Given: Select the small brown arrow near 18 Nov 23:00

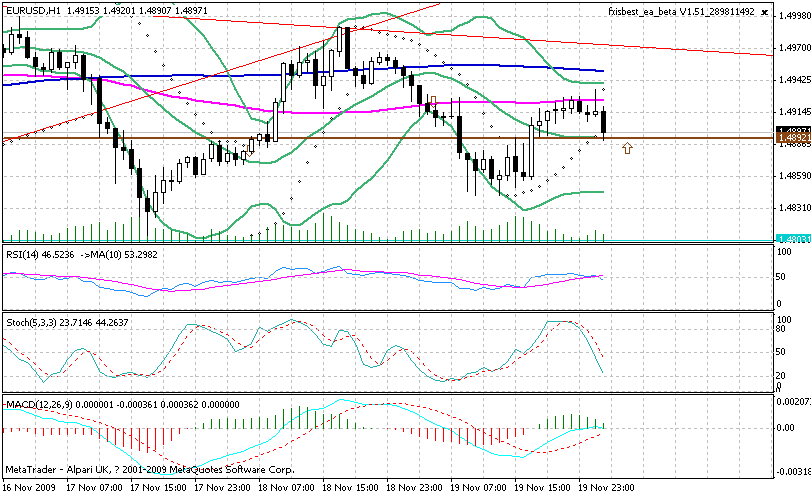Looking at the screenshot, I should (433, 100).
